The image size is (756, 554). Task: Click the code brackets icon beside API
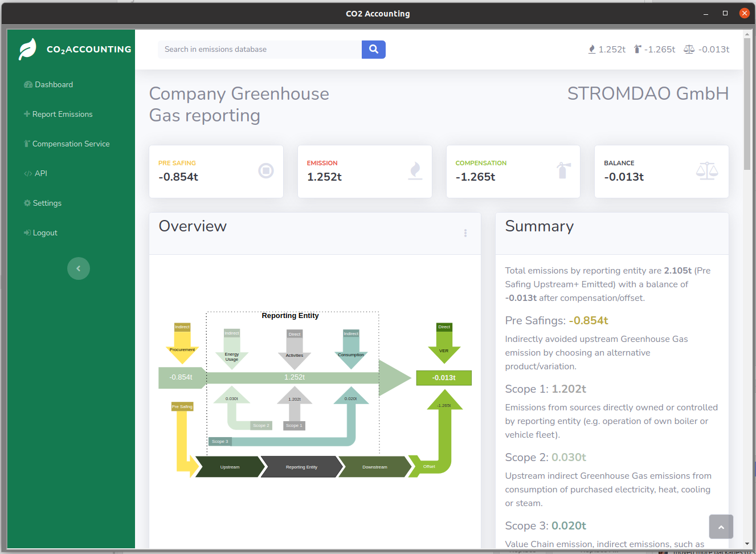[28, 174]
